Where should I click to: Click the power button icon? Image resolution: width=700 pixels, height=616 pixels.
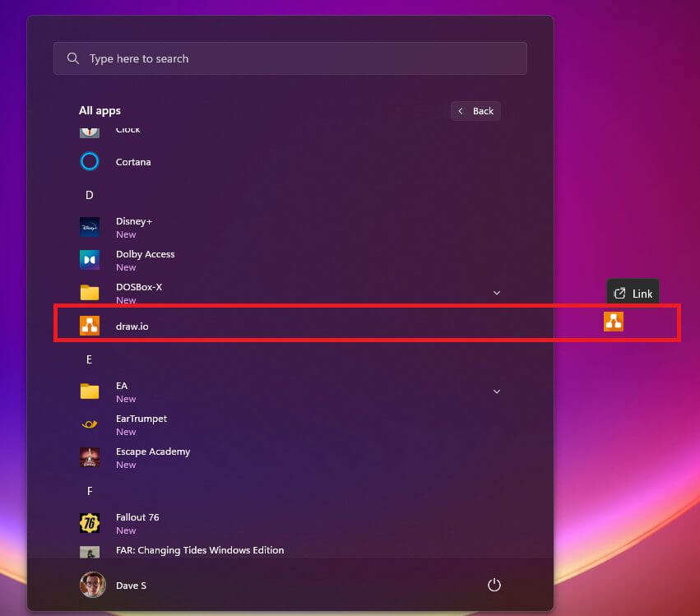(x=494, y=585)
